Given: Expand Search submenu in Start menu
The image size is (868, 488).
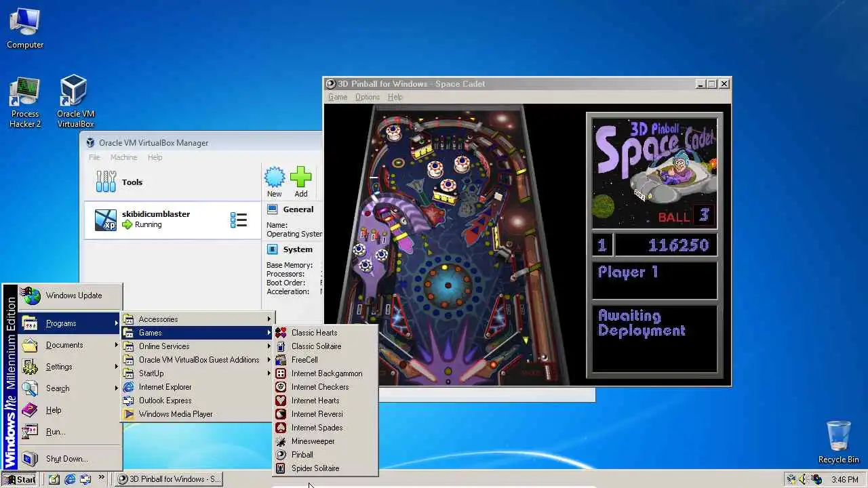Looking at the screenshot, I should click(x=70, y=388).
